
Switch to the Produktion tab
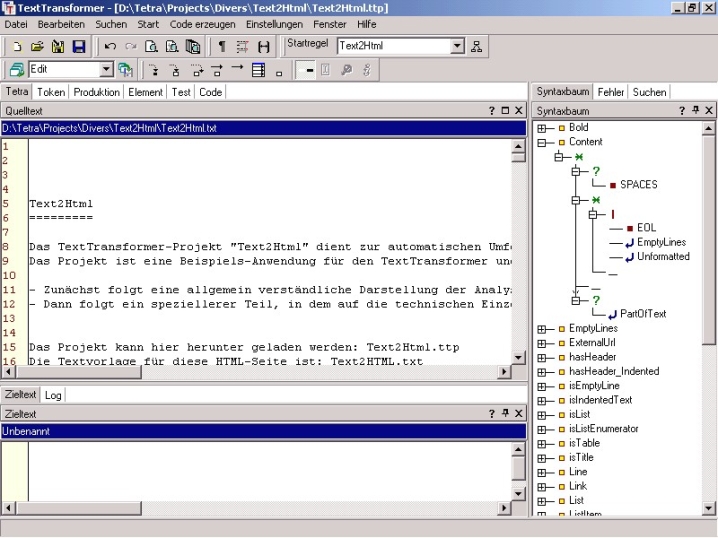coord(96,92)
